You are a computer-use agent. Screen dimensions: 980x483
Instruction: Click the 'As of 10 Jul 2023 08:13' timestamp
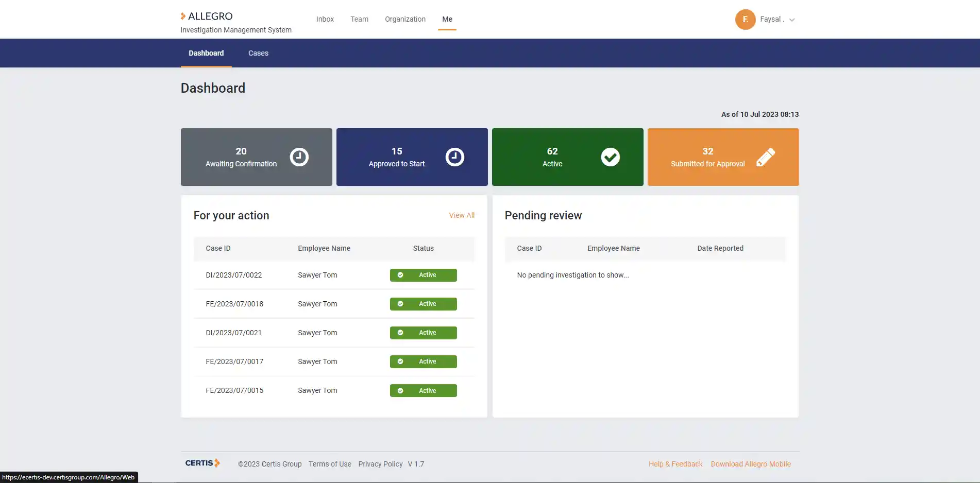[760, 114]
